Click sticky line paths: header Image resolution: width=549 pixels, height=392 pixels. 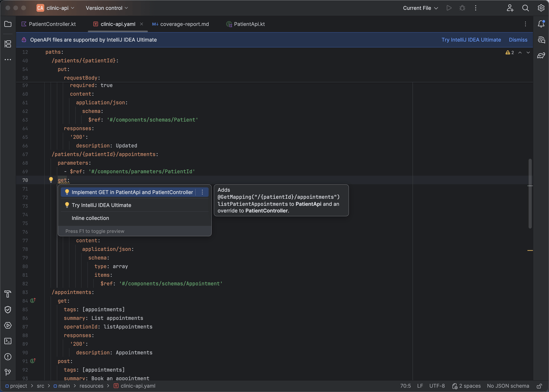coord(55,52)
